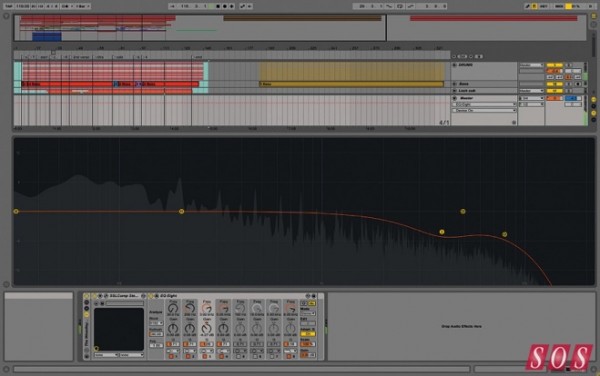Click the EQ band 8 Freq knob
Image resolution: width=600 pixels, height=376 pixels.
point(291,308)
